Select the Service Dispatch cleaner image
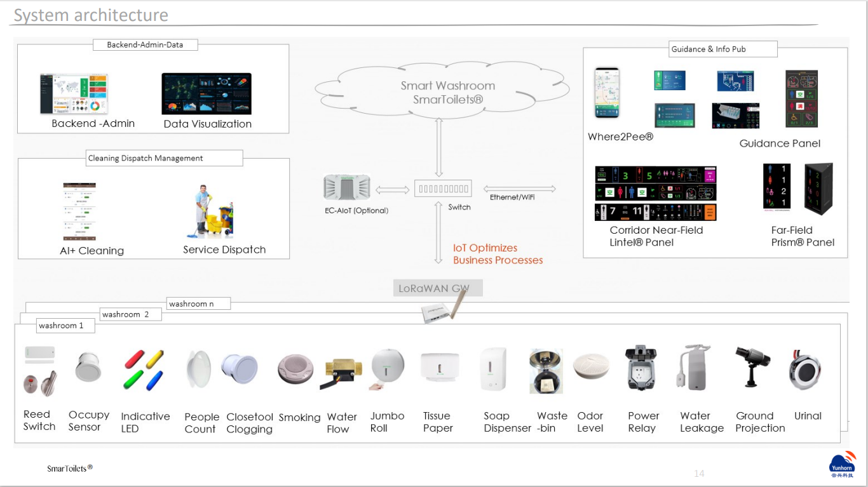868x487 pixels. (210, 211)
